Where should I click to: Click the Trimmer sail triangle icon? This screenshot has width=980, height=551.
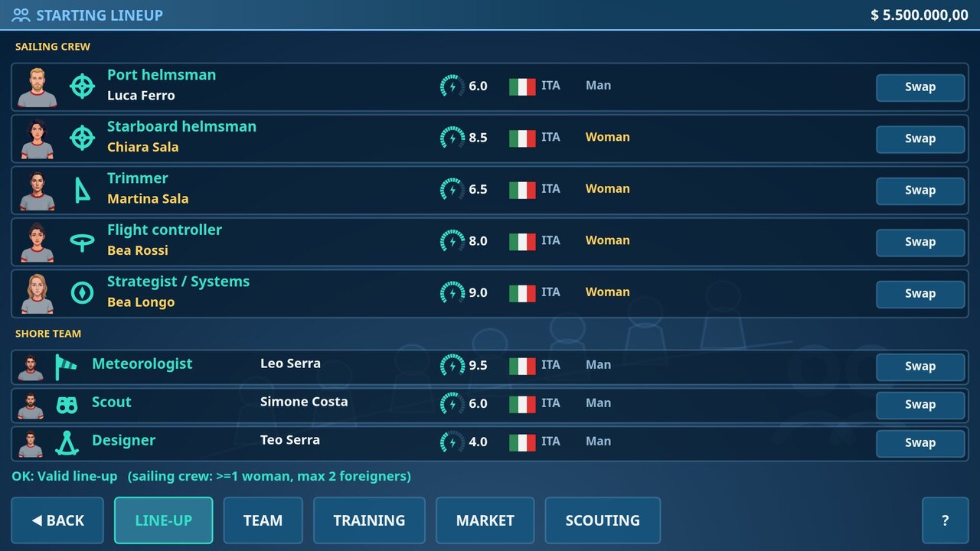tap(82, 189)
